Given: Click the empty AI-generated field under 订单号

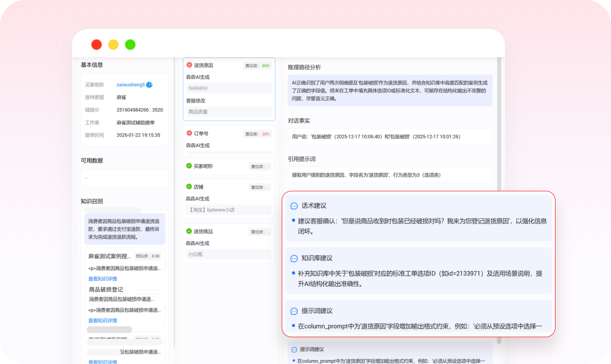Looking at the screenshot, I should coord(228,152).
